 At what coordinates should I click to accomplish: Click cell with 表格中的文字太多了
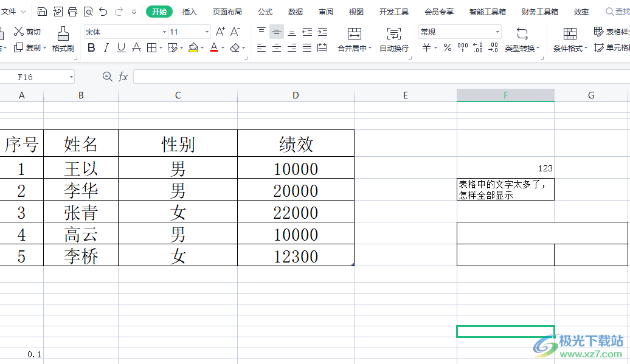click(505, 190)
